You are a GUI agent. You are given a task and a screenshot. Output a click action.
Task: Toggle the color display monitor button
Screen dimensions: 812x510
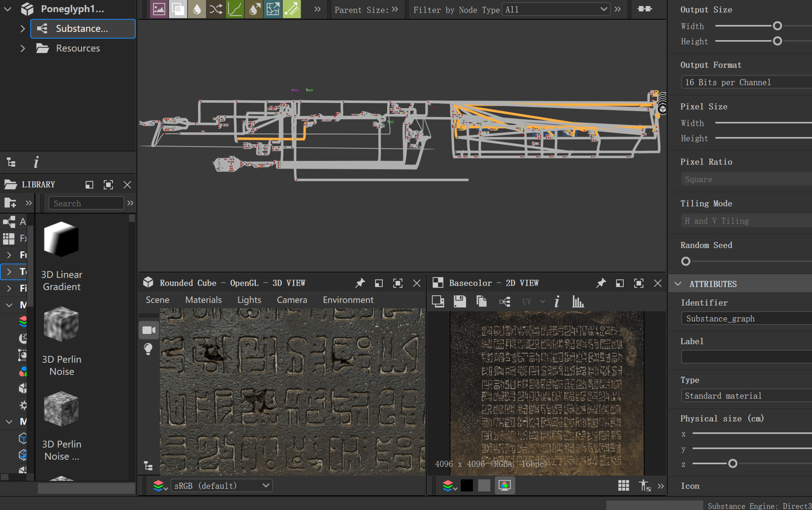505,485
